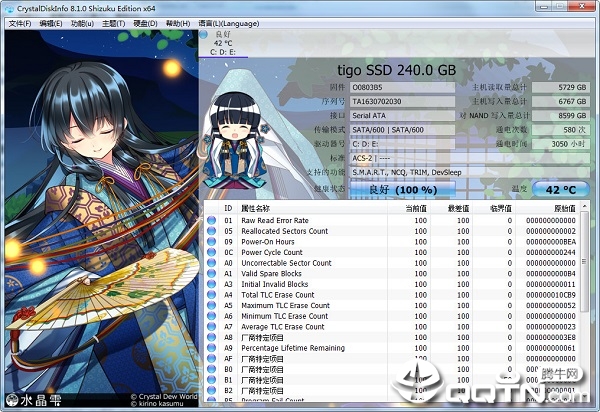Click status icon for Maximum TLC Erase Count

tap(211, 305)
